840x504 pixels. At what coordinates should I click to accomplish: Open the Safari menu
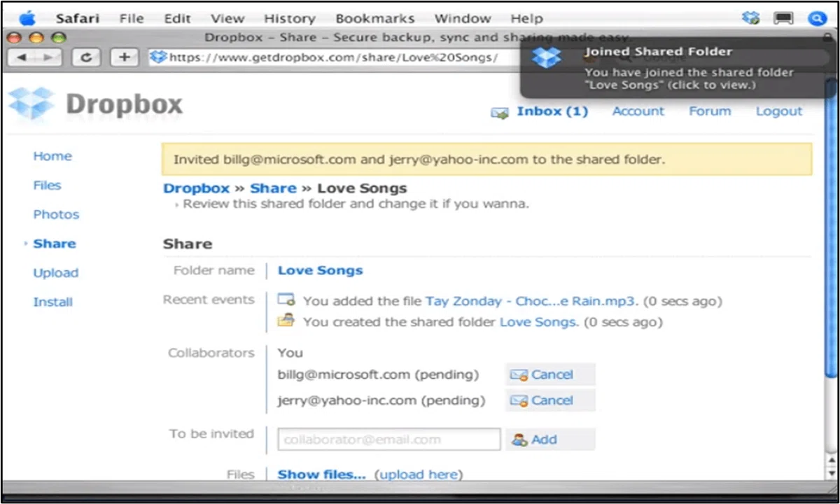click(x=76, y=19)
